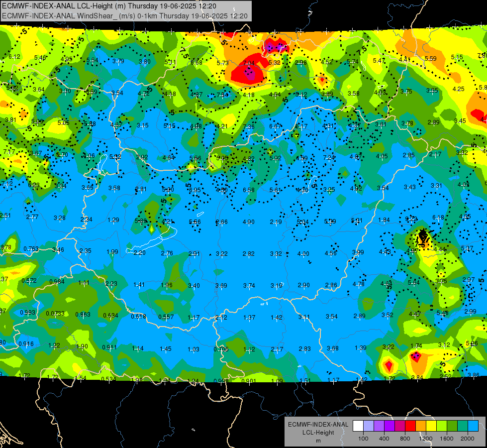The image size is (487, 448).
Task: Click the wind shear value "4.00"
Action: [x=303, y=254]
